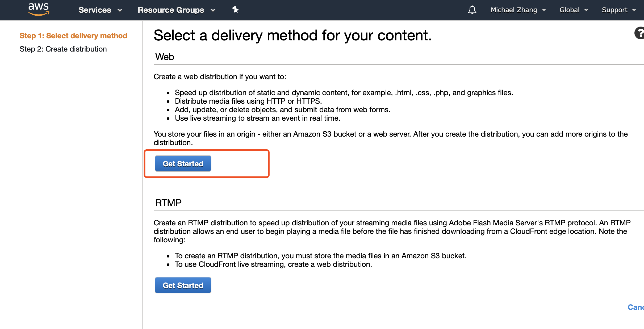
Task: Click Get Started for the Web distribution
Action: [x=183, y=163]
